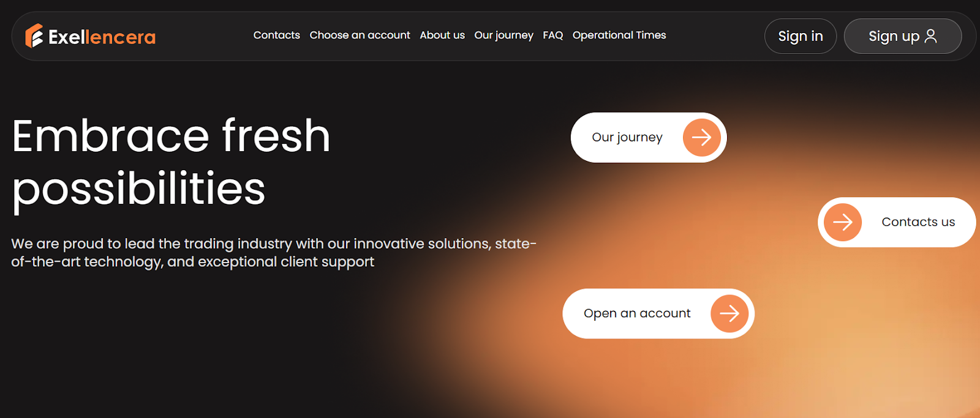
Task: View Operational Times from the navbar
Action: point(619,35)
